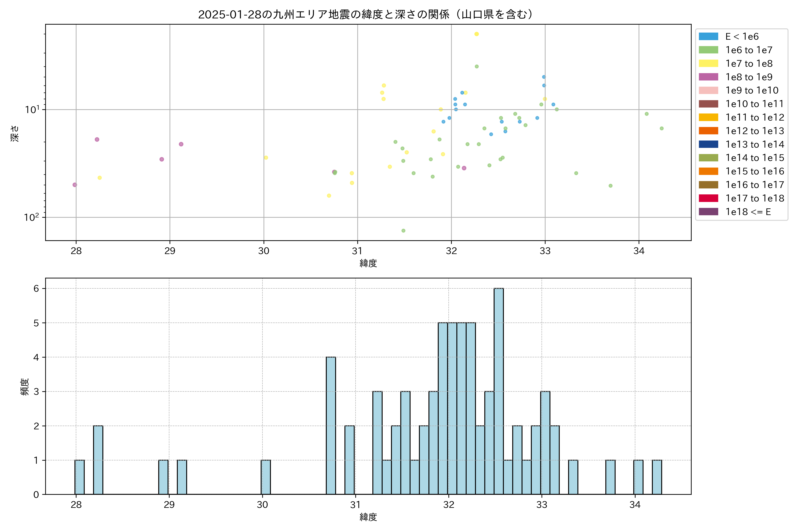Click the red 1e17 to 1e18 swatch
The width and height of the screenshot is (798, 532).
tap(708, 198)
